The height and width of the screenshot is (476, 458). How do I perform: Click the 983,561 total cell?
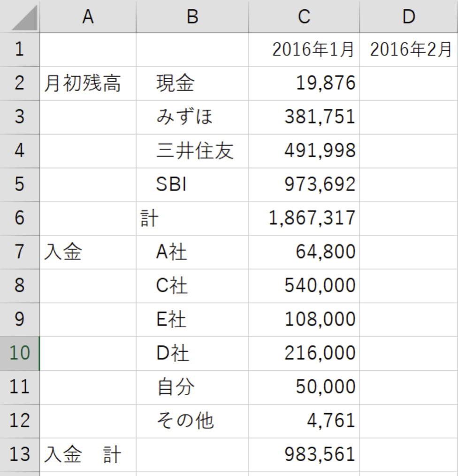(x=304, y=454)
